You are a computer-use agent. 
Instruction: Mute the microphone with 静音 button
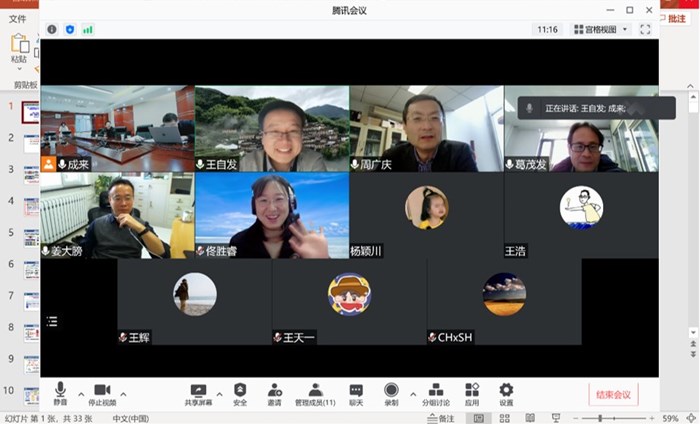[60, 393]
